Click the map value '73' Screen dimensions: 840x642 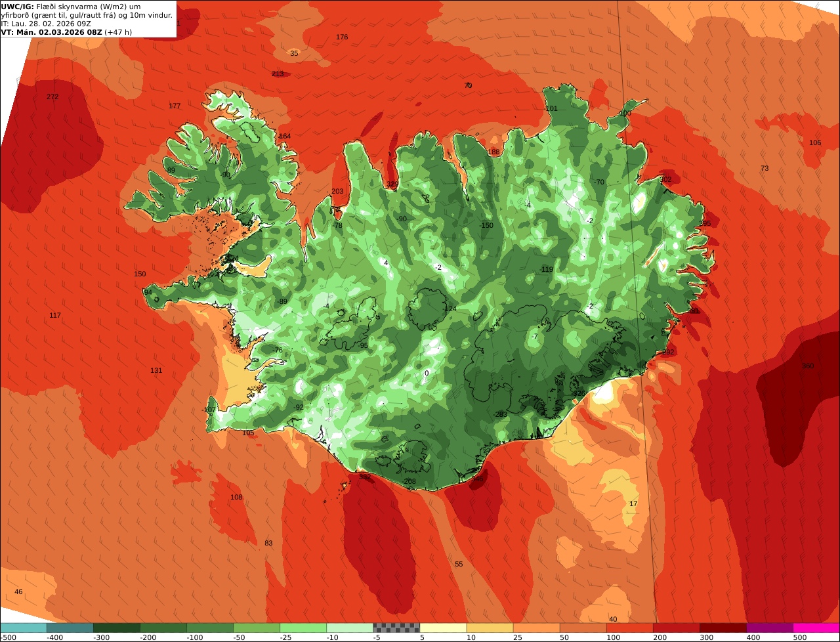(x=765, y=169)
